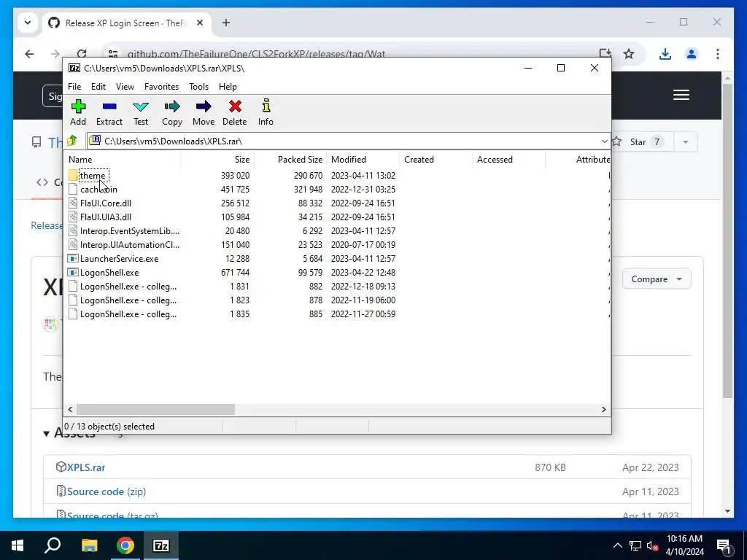The image size is (747, 560).
Task: Click the browser back arrow
Action: 29,54
